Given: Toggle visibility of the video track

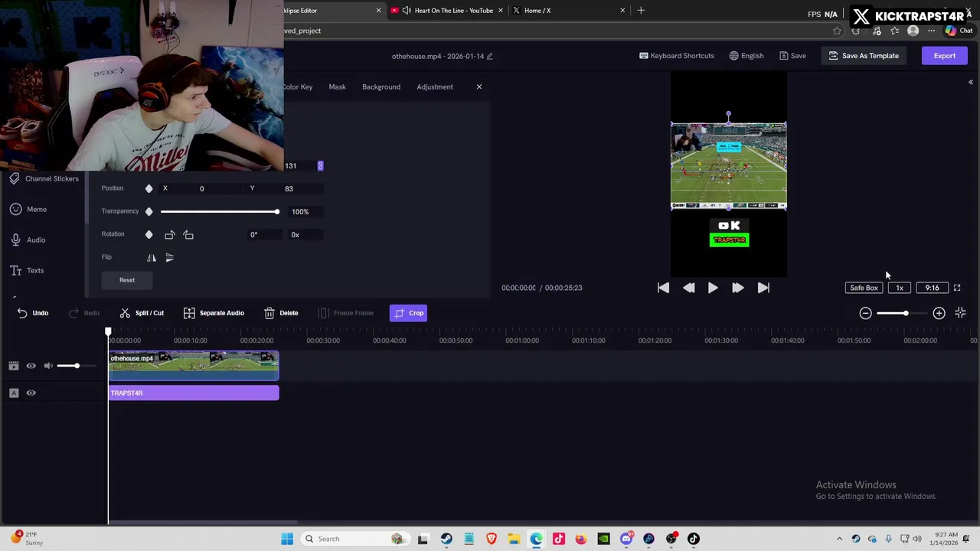Looking at the screenshot, I should (x=31, y=366).
